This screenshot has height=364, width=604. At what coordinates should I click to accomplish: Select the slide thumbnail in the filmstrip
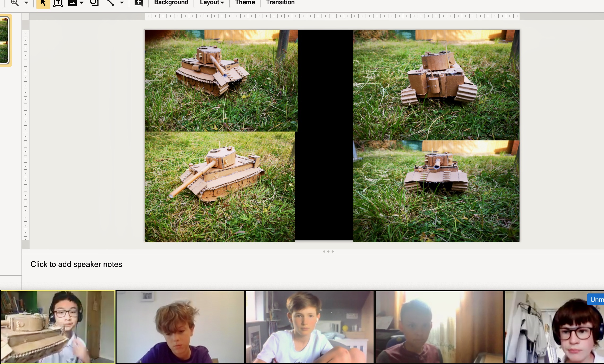(4, 40)
